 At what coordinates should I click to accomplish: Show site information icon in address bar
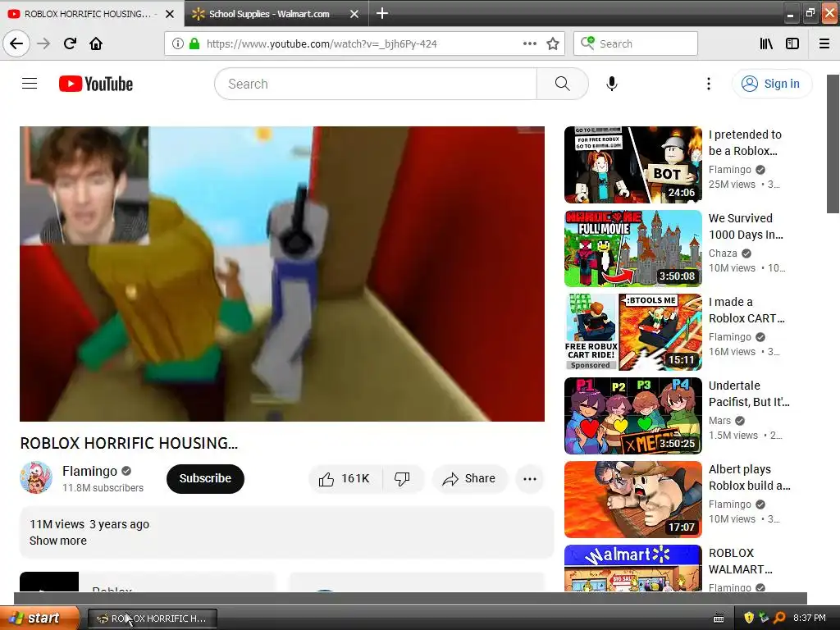click(177, 43)
